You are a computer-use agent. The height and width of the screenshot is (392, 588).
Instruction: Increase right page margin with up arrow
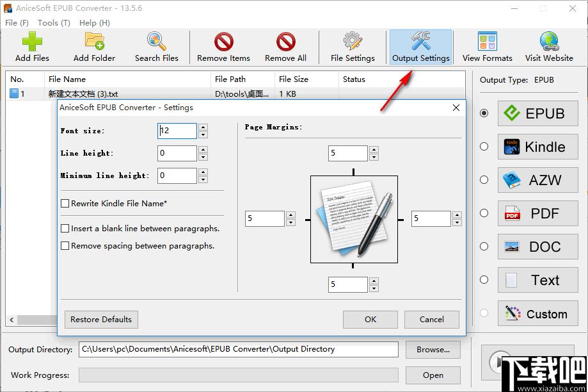point(457,215)
